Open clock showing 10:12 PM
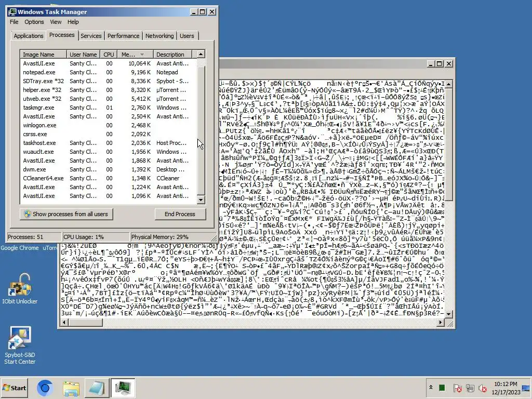The height and width of the screenshot is (399, 532). (x=506, y=388)
